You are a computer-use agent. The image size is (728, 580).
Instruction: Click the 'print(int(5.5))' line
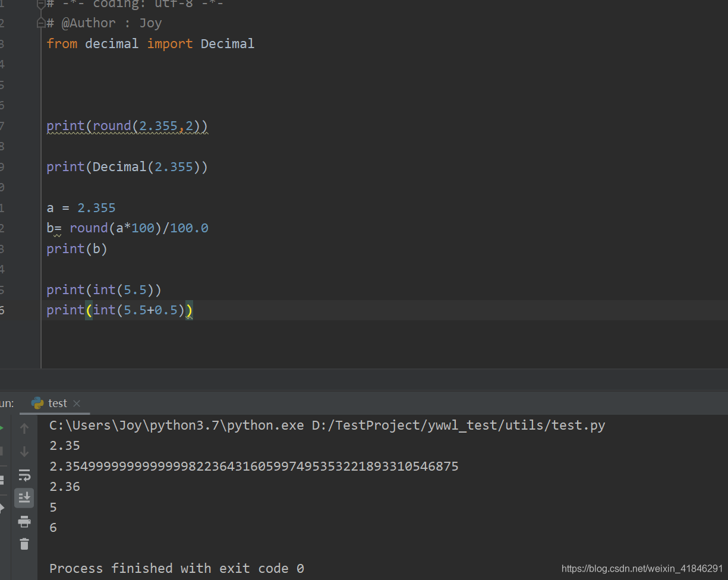105,290
